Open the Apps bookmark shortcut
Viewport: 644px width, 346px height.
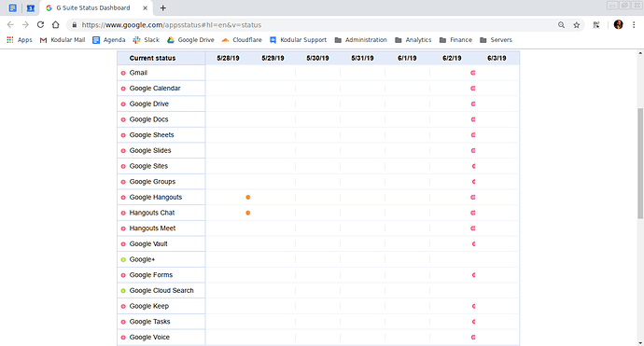[x=20, y=40]
